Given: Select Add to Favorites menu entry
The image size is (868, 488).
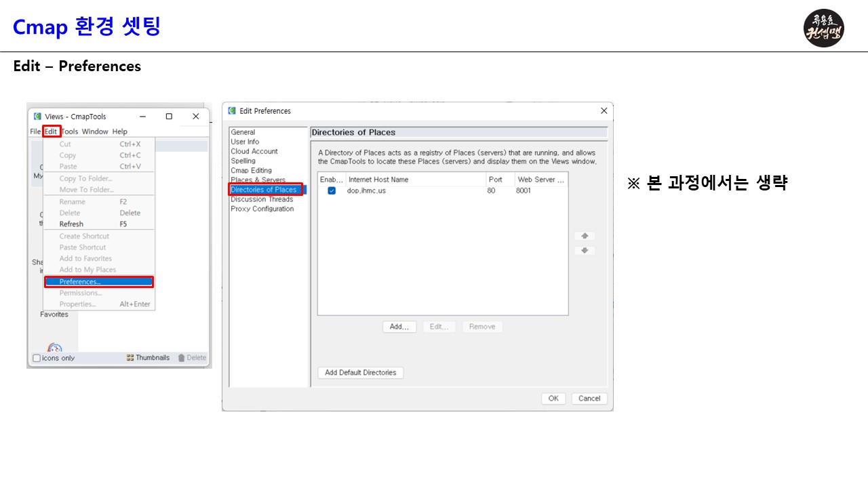Looking at the screenshot, I should tap(99, 259).
